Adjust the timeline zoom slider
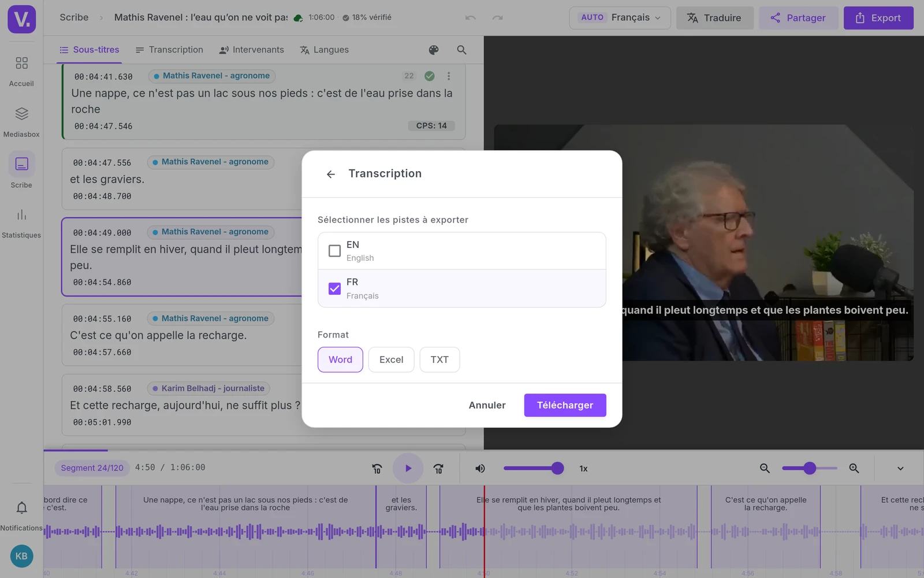 [x=810, y=468]
